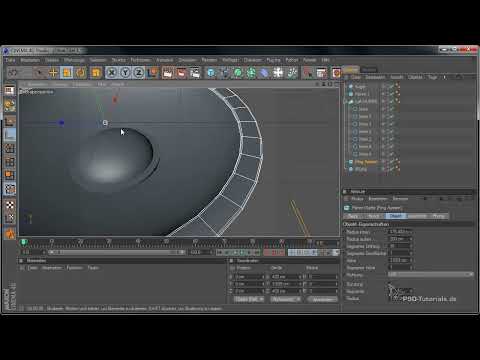Switch to the Struktur tab beside Objekte
This screenshot has height=360, width=480.
(369, 70)
